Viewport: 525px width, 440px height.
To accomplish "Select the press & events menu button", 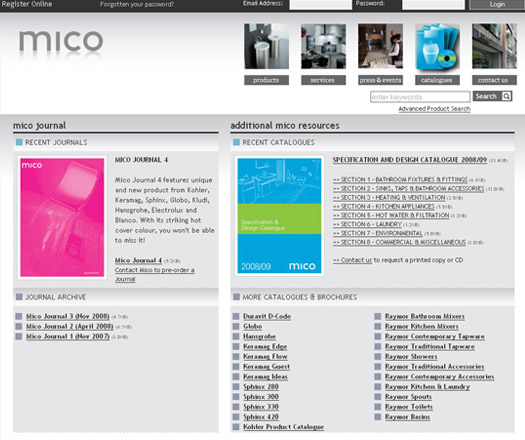I will click(x=380, y=80).
